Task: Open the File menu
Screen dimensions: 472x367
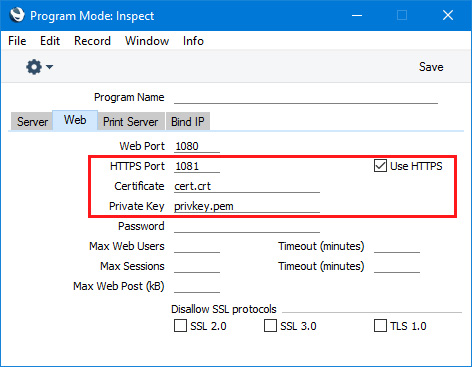Action: pos(17,41)
